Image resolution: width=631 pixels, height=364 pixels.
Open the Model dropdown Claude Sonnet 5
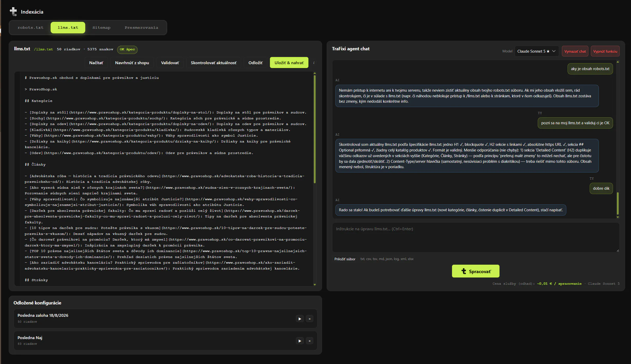click(536, 51)
